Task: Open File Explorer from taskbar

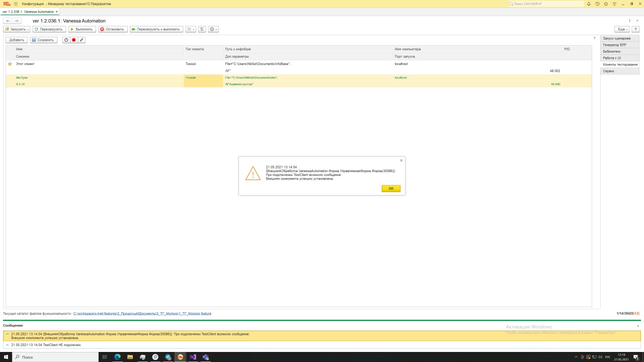Action: 130,357
